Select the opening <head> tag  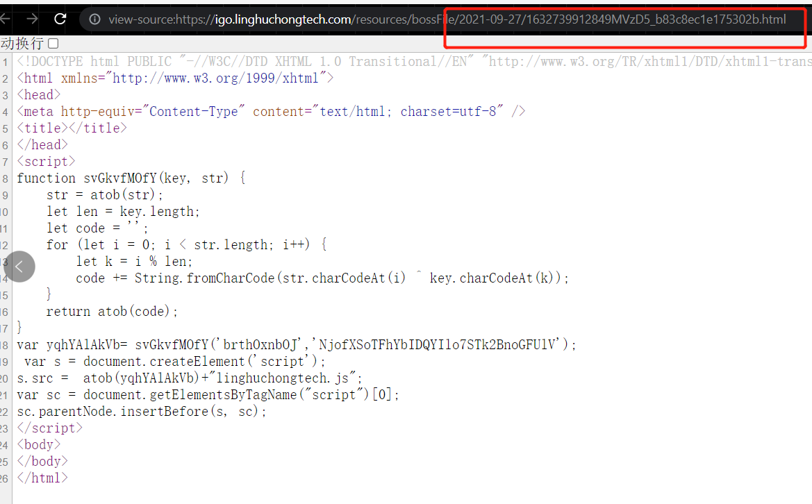(x=39, y=94)
